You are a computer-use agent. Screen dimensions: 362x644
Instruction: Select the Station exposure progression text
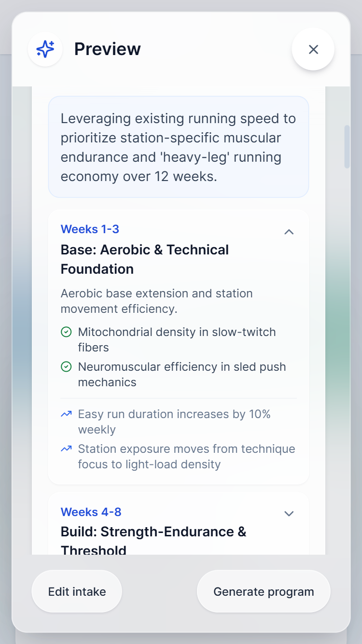point(186,457)
